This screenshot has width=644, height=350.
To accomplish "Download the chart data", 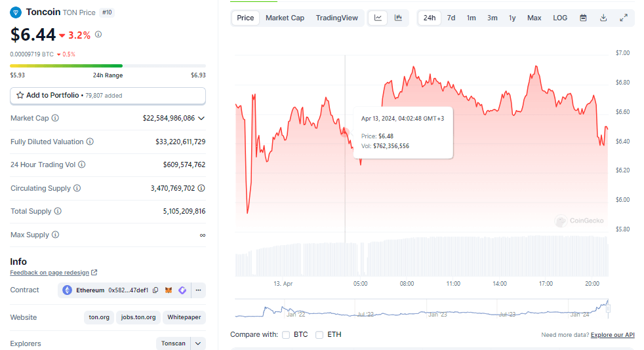I will 603,18.
